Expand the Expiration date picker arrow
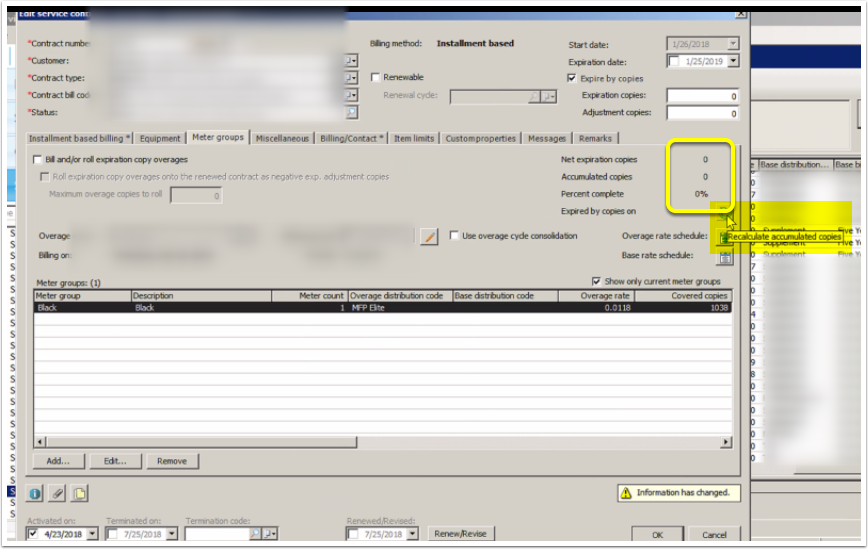 [x=733, y=61]
